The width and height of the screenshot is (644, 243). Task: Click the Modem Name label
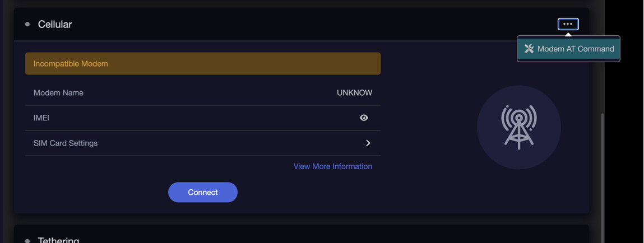click(x=58, y=93)
